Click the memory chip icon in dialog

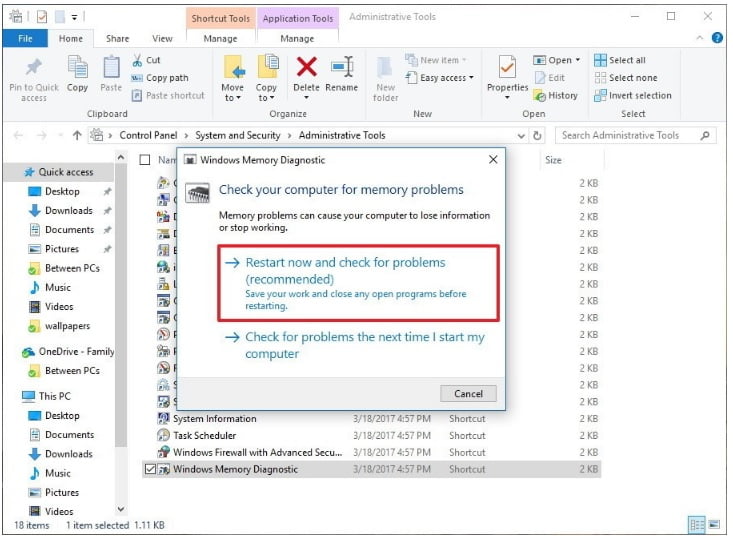click(197, 193)
